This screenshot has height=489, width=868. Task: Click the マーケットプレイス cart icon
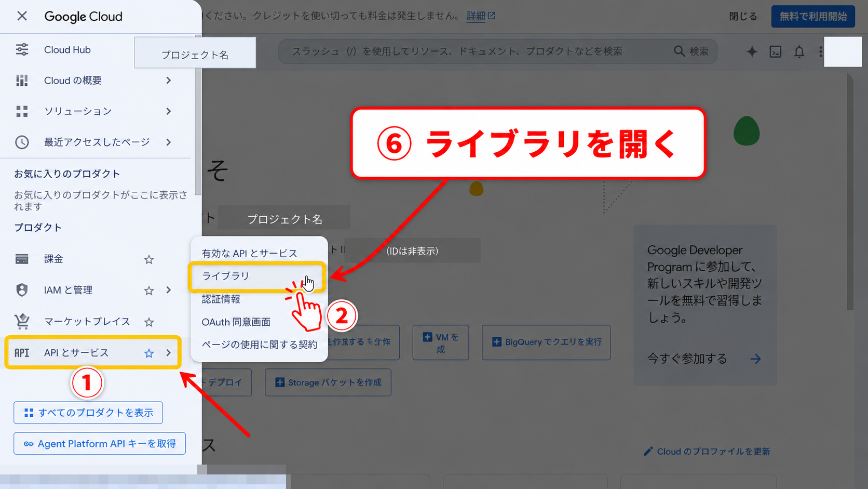(22, 322)
